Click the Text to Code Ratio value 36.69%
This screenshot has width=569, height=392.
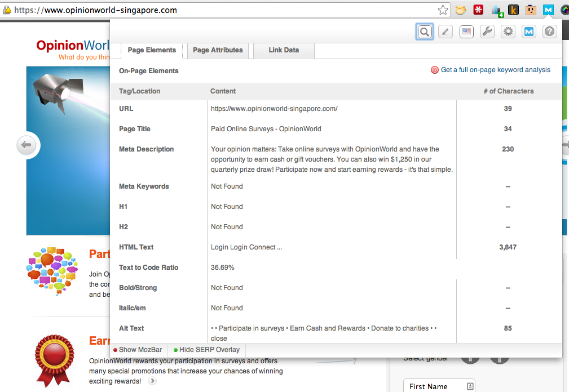coord(222,268)
